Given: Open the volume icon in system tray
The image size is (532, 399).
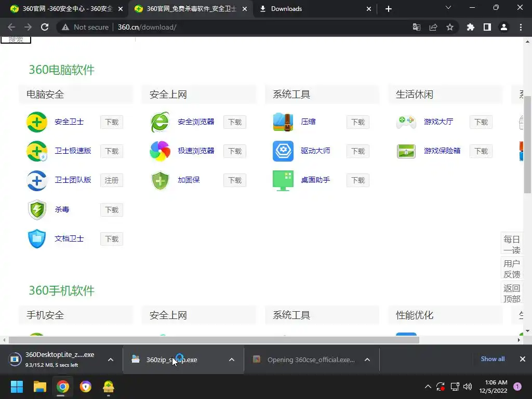Looking at the screenshot, I should [468, 387].
